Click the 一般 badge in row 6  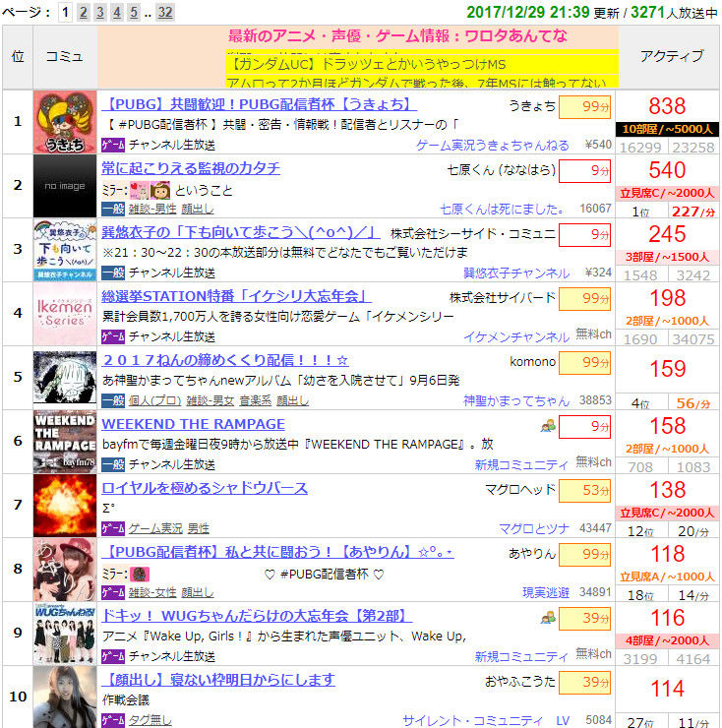(x=113, y=464)
